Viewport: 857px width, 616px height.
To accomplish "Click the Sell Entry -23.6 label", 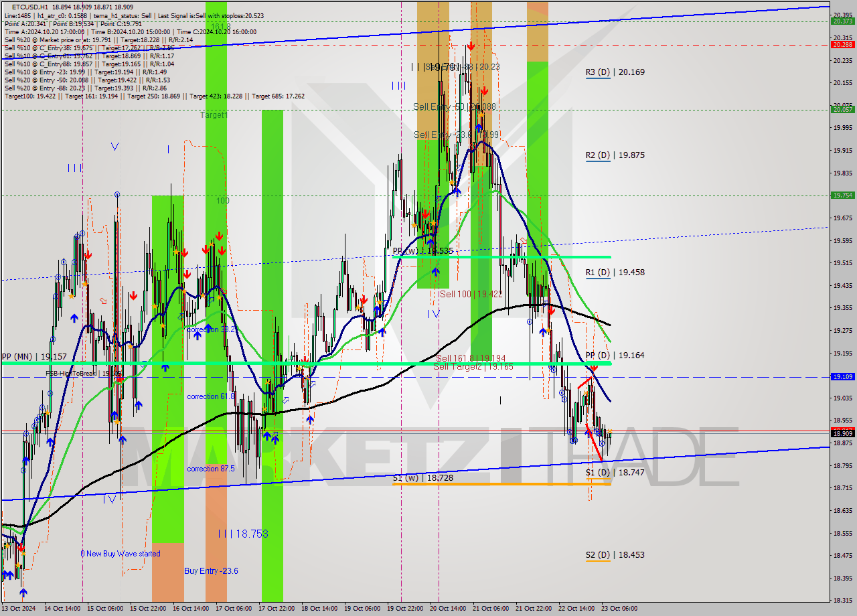I will pyautogui.click(x=457, y=135).
